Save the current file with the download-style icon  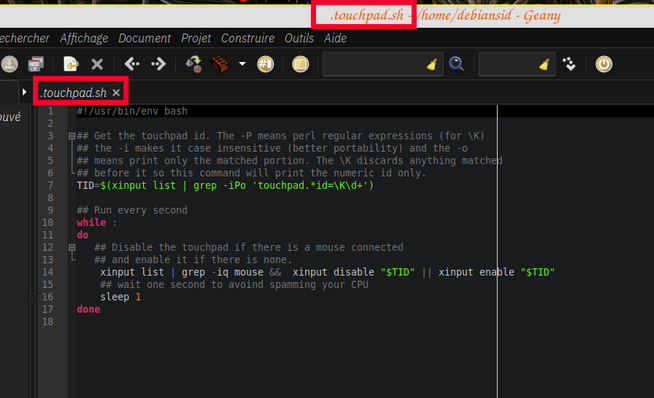pos(9,64)
